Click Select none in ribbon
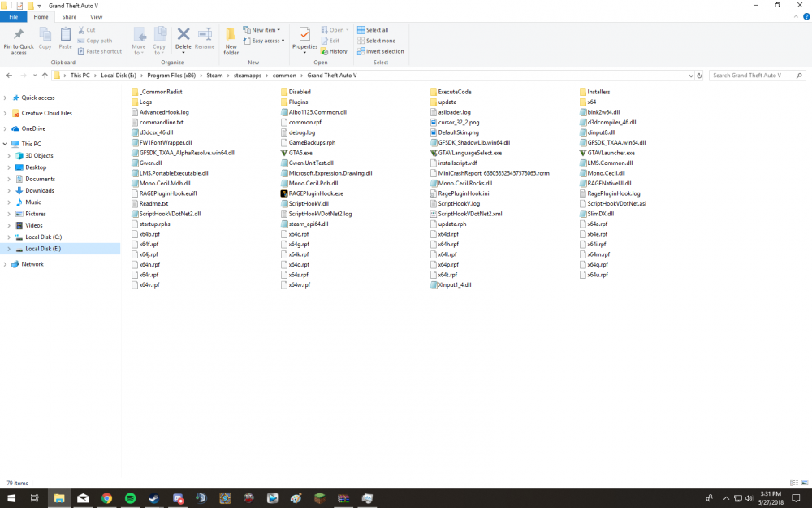The image size is (812, 508). click(x=376, y=41)
